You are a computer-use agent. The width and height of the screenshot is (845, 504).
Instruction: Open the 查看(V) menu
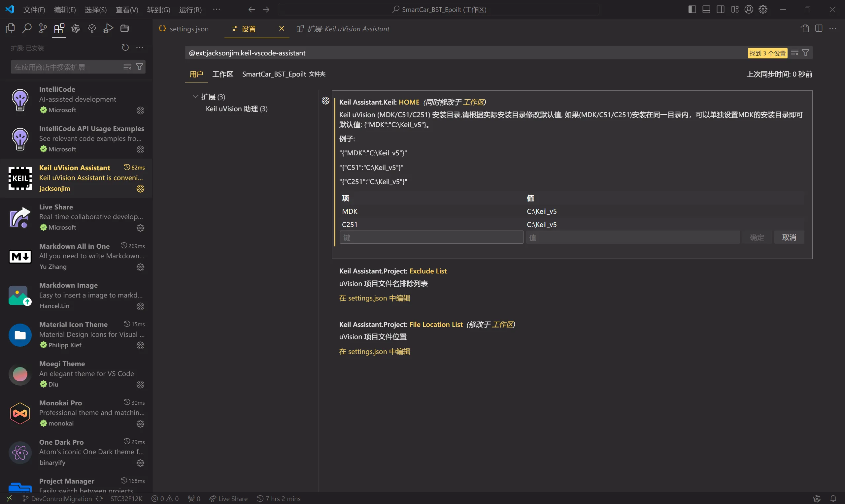pos(127,10)
